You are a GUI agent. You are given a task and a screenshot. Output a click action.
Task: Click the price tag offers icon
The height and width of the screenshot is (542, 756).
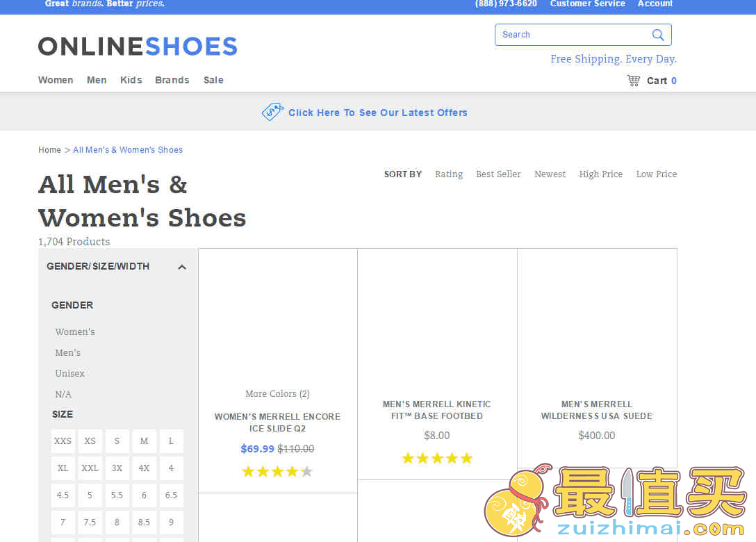(272, 112)
